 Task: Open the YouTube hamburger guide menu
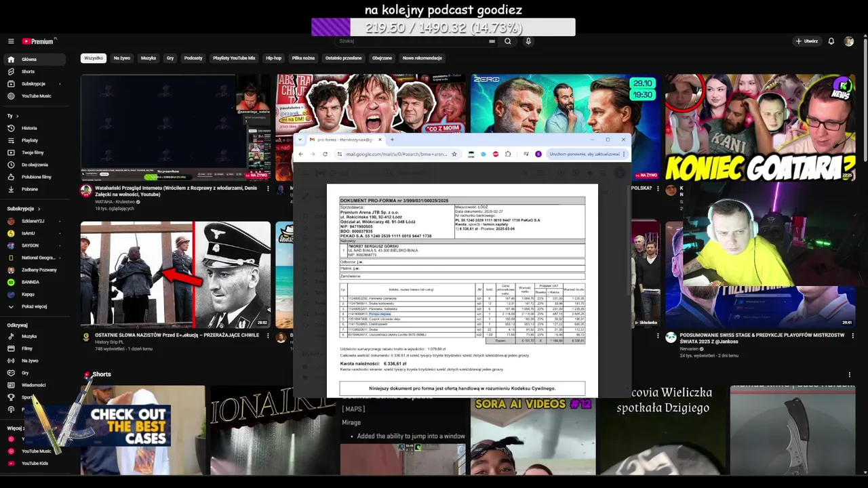click(11, 41)
